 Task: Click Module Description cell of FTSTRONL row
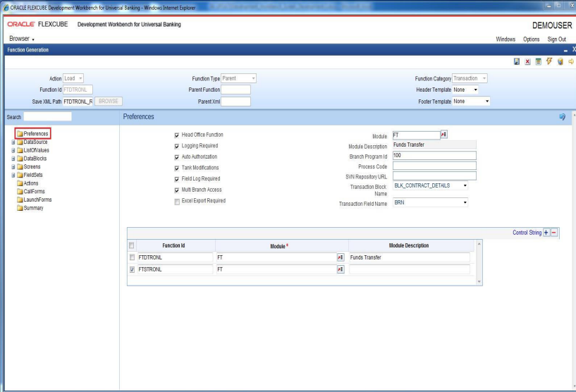409,269
